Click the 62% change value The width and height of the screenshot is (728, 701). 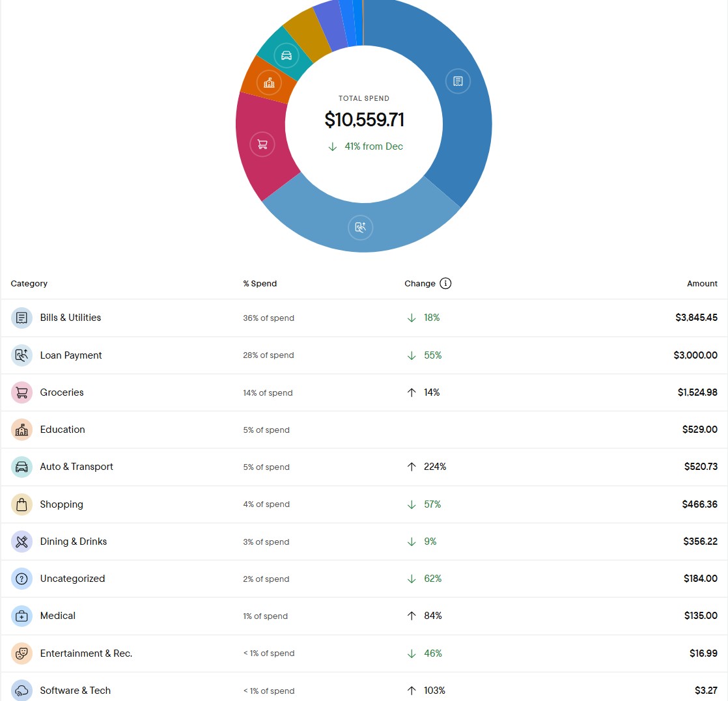pos(432,579)
